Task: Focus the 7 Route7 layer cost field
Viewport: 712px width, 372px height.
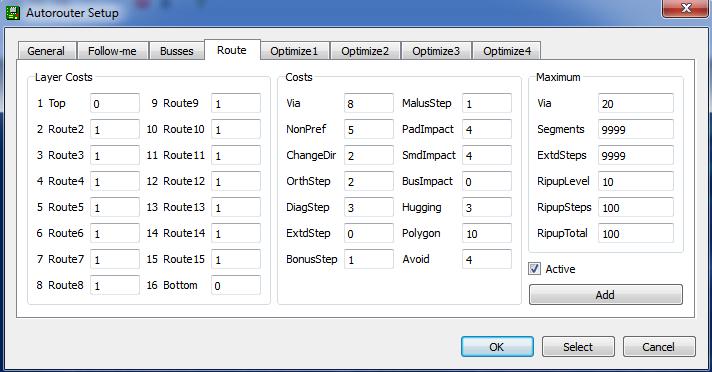Action: pyautogui.click(x=115, y=259)
